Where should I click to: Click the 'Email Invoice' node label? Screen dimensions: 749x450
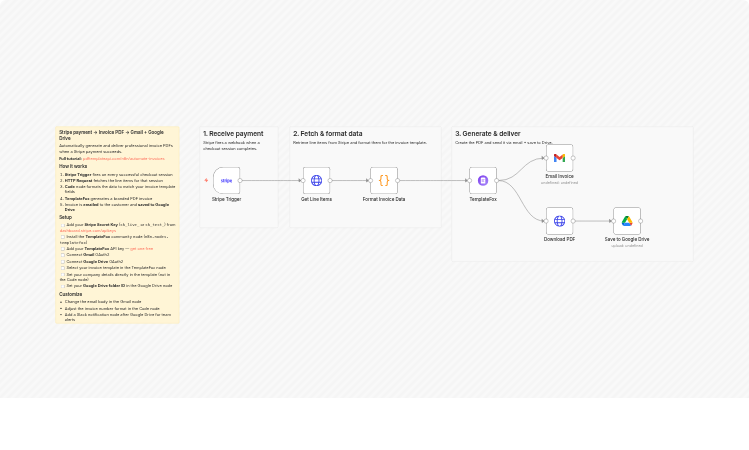[x=559, y=176]
